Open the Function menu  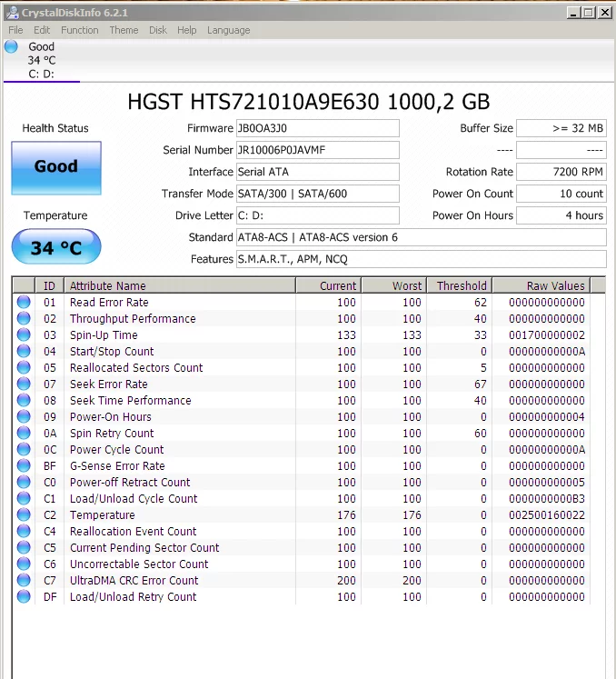coord(80,30)
